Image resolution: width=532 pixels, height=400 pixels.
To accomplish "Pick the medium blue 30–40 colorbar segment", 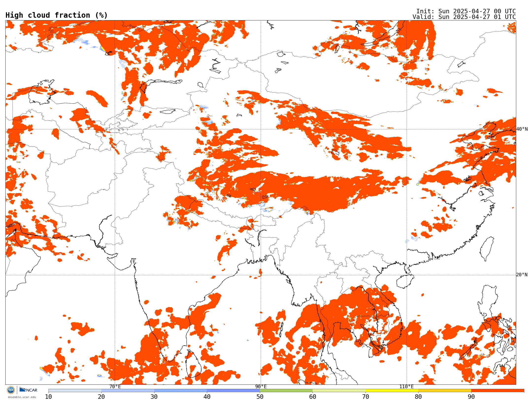I will coord(181,391).
